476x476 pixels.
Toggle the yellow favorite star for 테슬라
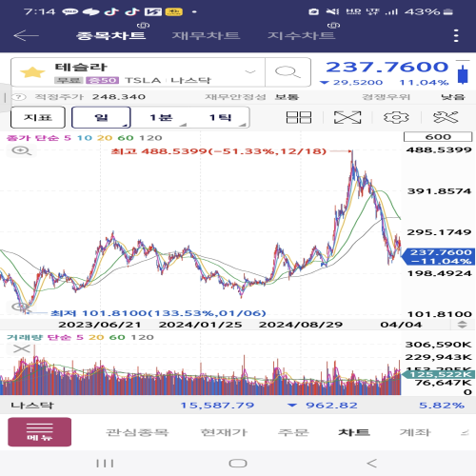click(x=32, y=72)
